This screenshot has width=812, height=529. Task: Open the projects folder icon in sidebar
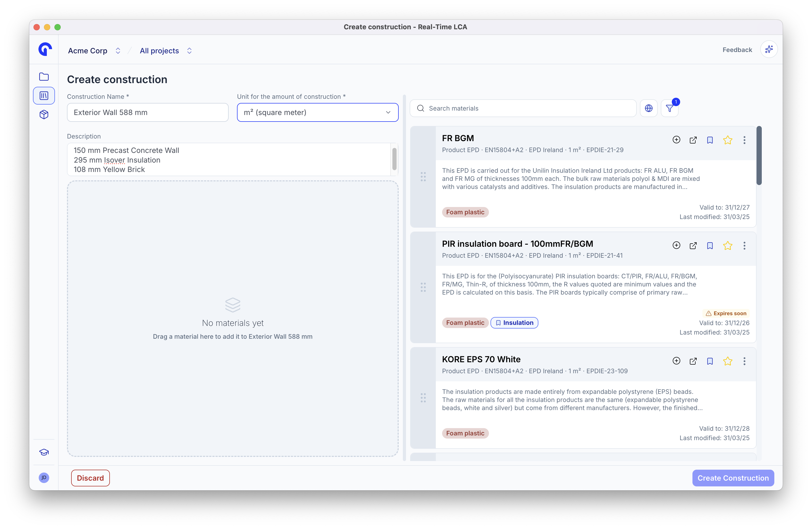pyautogui.click(x=44, y=77)
